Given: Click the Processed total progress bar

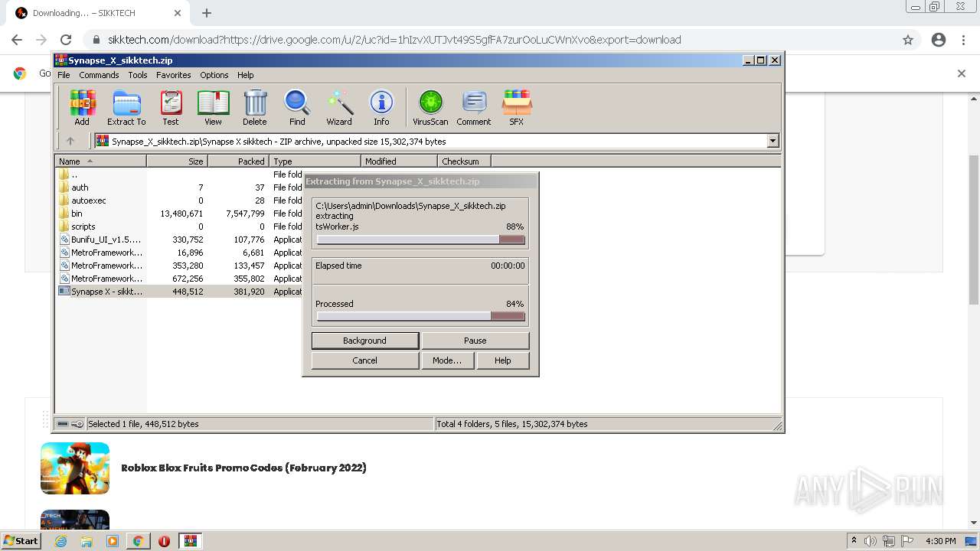Looking at the screenshot, I should pos(420,316).
